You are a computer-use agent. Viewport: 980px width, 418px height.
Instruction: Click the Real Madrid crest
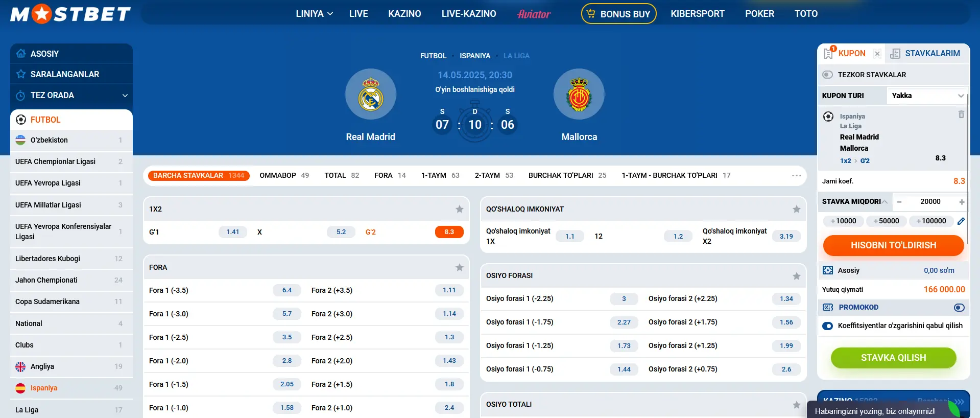371,95
